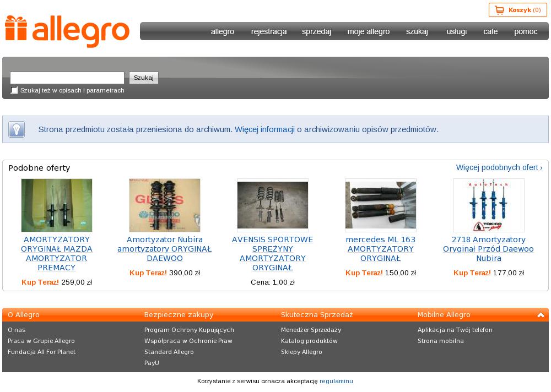Open the Nubira Daewoo amortyzator thumbnail
This screenshot has width=551, height=392.
(165, 205)
